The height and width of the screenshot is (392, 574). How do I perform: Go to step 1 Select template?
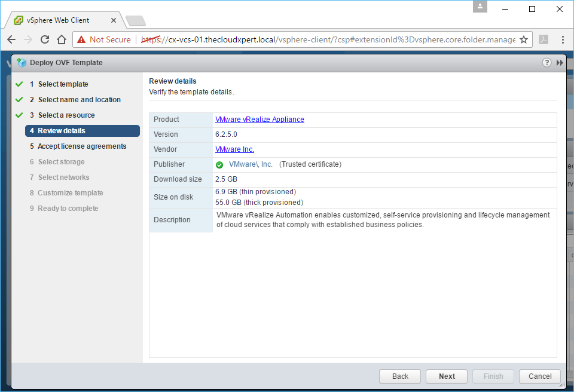point(63,84)
